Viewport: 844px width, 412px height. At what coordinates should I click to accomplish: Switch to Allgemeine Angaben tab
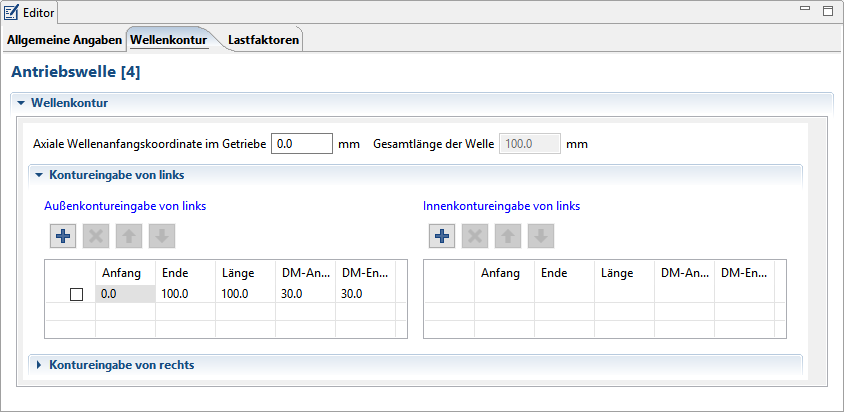(64, 41)
